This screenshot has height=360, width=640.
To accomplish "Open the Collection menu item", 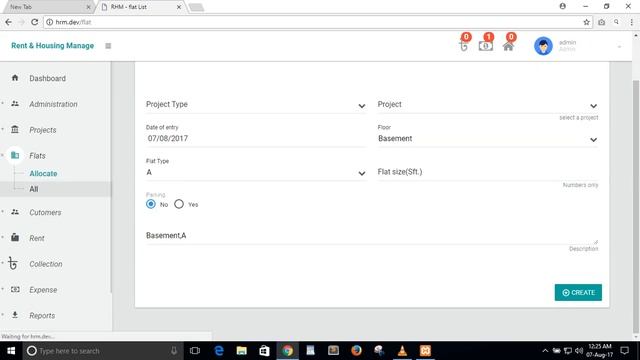I will click(x=46, y=264).
